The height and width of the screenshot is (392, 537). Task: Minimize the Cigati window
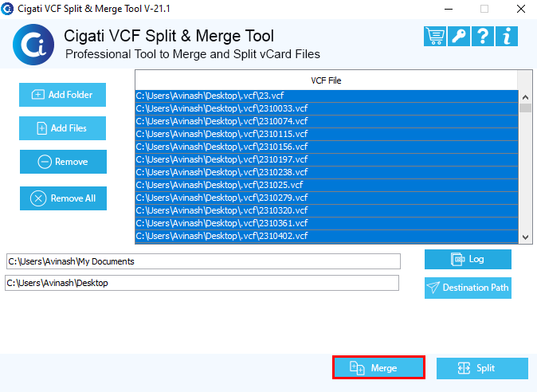tap(449, 9)
